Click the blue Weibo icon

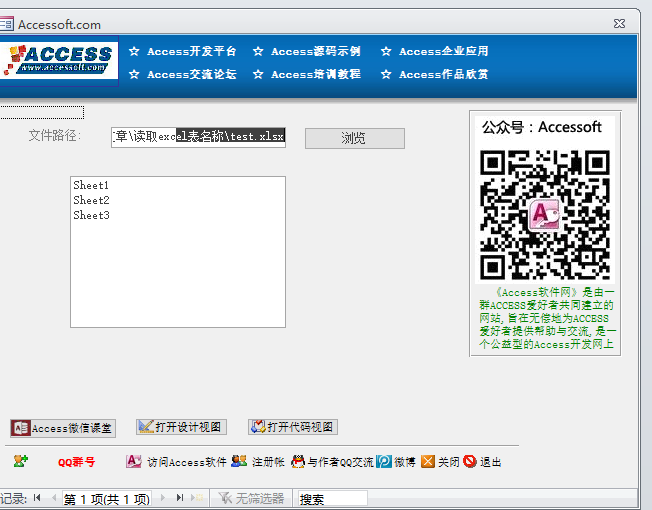[x=384, y=461]
